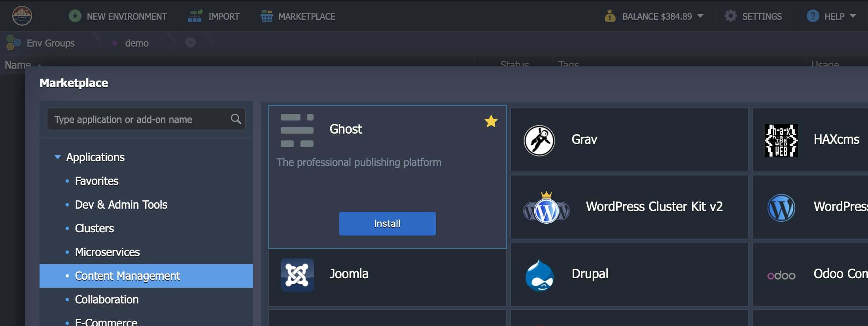
Task: Click the Drupal drop logo
Action: pyautogui.click(x=539, y=275)
